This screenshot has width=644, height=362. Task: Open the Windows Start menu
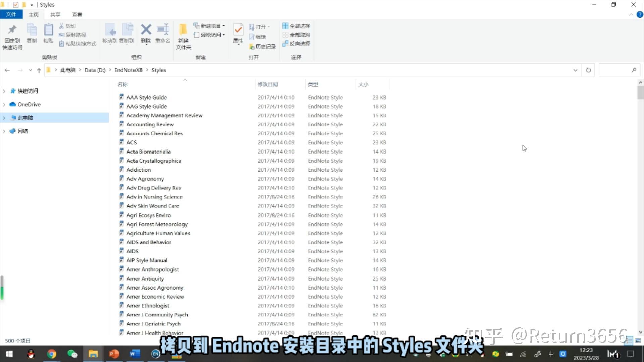(9, 354)
